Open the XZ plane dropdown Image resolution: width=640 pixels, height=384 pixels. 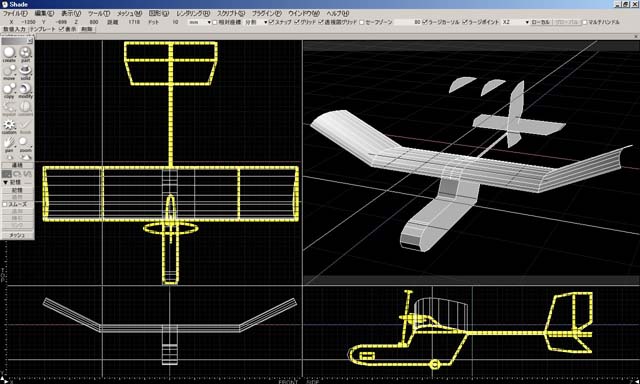coord(515,22)
